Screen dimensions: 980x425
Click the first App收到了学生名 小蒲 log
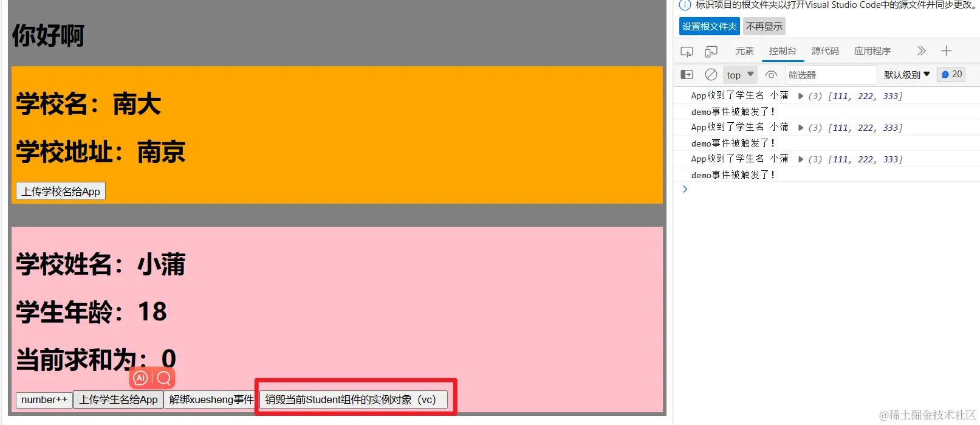740,95
